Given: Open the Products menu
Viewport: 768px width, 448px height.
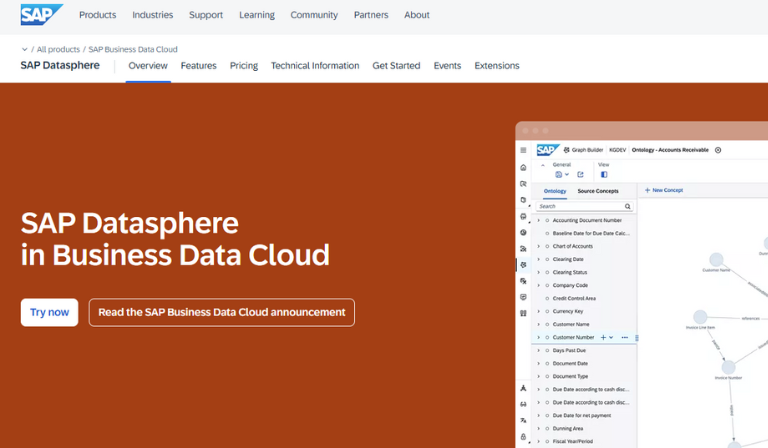Looking at the screenshot, I should pos(97,15).
